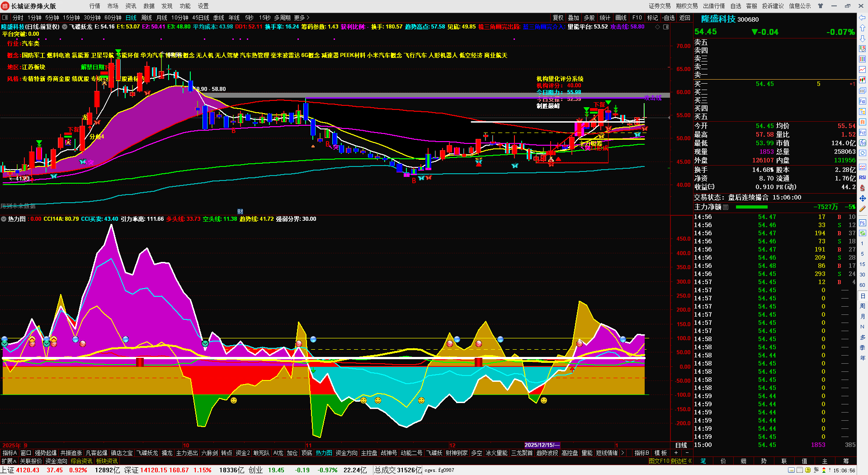Open indicator settings gear next to 飞碟妖龙
868x475 pixels.
tap(65, 27)
